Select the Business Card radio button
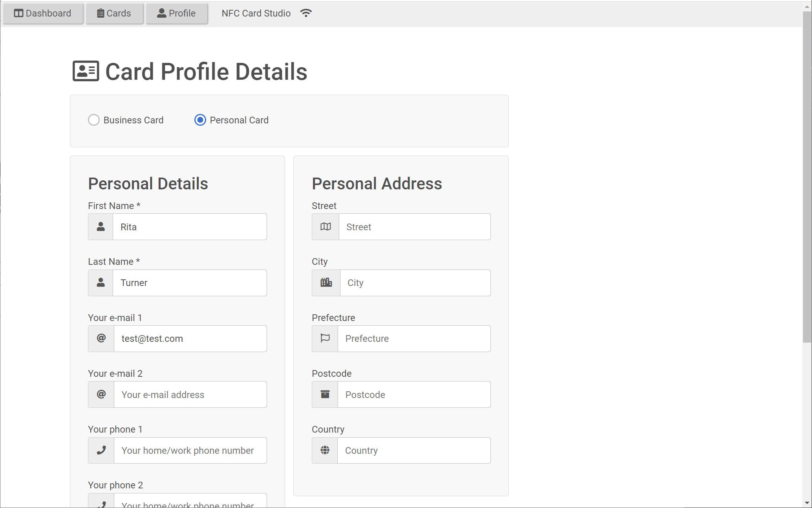The height and width of the screenshot is (508, 812). [94, 120]
